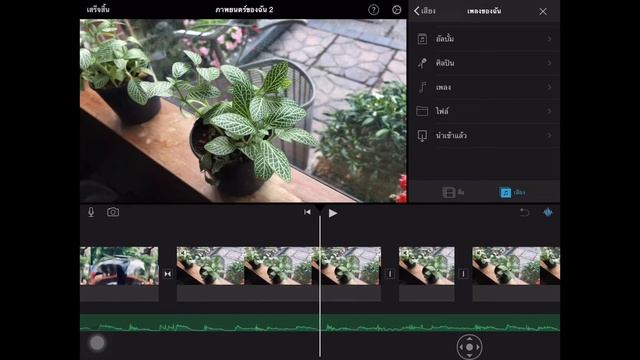Open the project settings gear icon
640x360 pixels.
(x=396, y=10)
